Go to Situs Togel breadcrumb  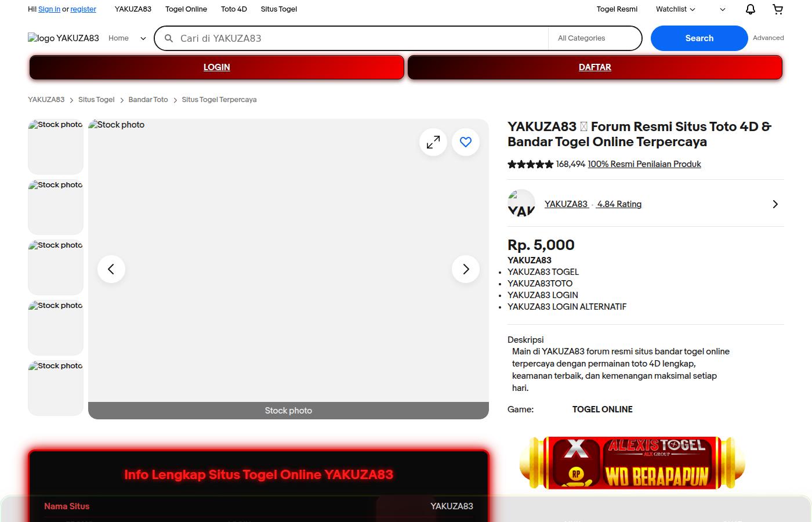click(x=96, y=100)
